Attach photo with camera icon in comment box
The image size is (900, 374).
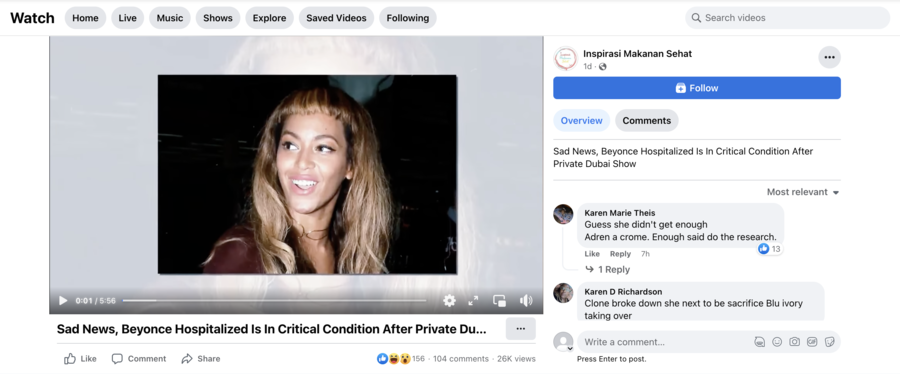pyautogui.click(x=794, y=342)
